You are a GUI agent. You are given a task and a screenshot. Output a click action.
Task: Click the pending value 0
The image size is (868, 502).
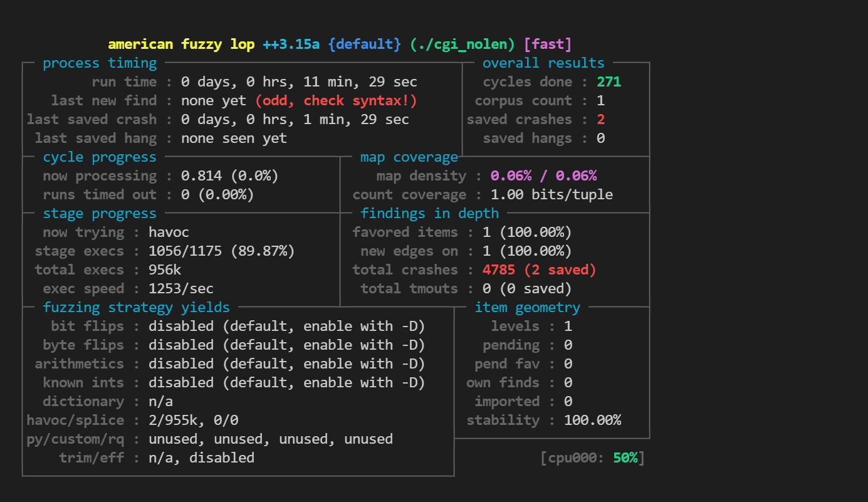coord(568,345)
